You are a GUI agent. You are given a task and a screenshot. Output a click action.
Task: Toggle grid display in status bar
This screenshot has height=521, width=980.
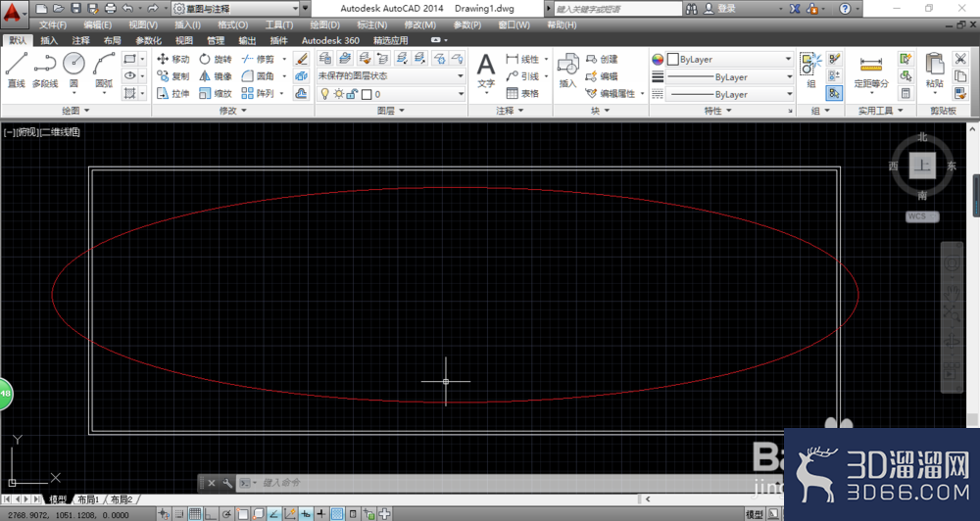click(195, 514)
